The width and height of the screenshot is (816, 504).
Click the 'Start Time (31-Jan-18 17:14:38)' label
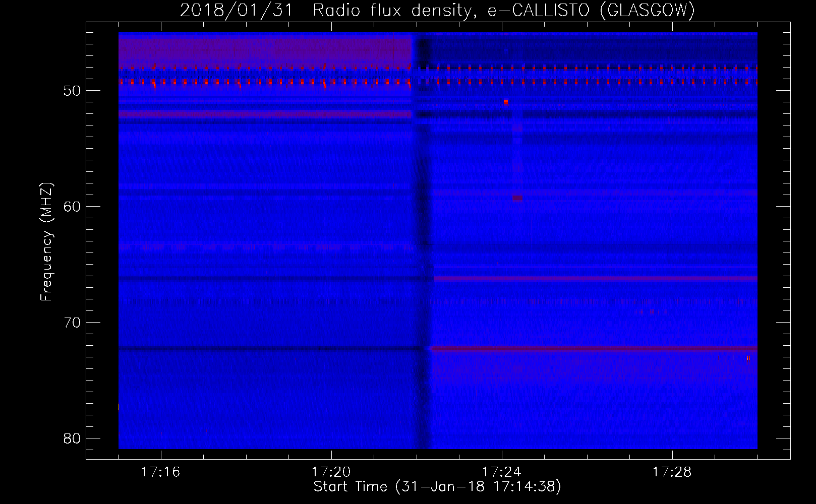tap(437, 487)
